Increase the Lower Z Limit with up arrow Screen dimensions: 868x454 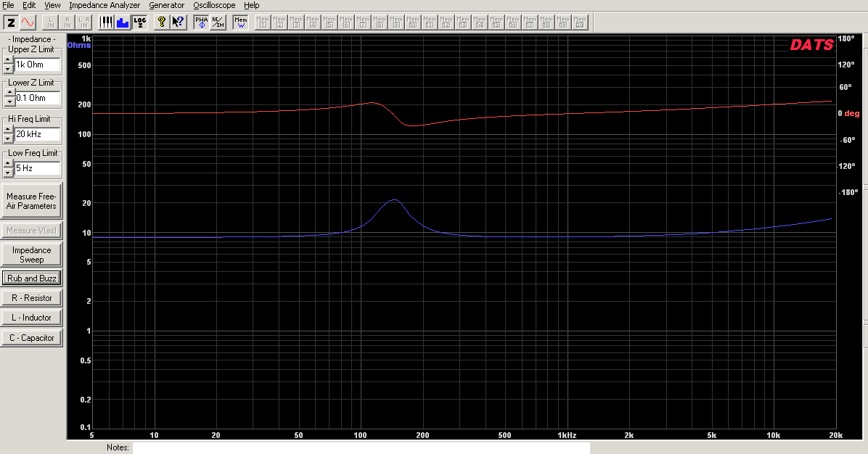(x=9, y=94)
